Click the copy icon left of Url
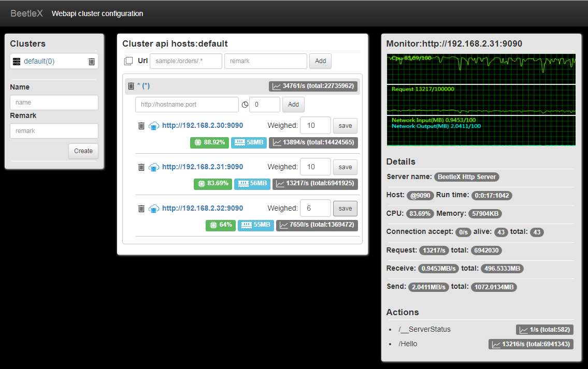Screen dimensions: 588x369 (x=128, y=61)
